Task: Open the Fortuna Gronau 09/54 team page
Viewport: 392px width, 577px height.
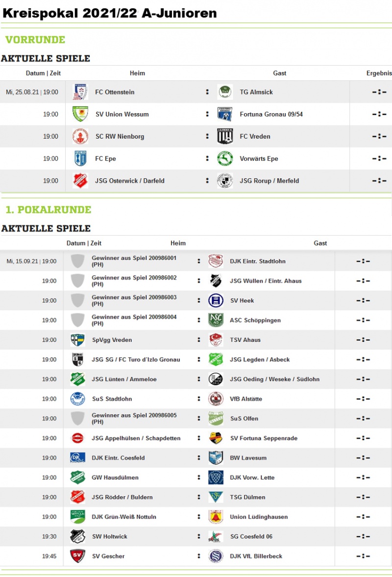Action: 271,114
